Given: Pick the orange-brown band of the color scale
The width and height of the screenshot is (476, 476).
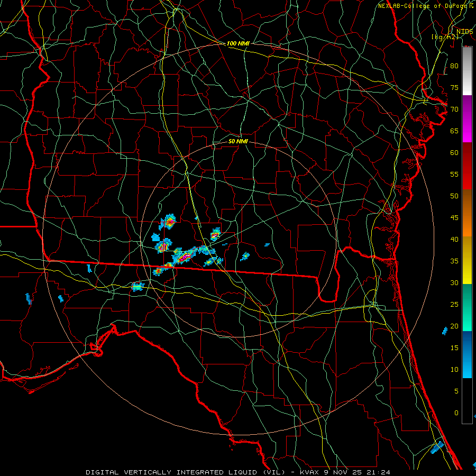Looking at the screenshot, I should point(467,213).
